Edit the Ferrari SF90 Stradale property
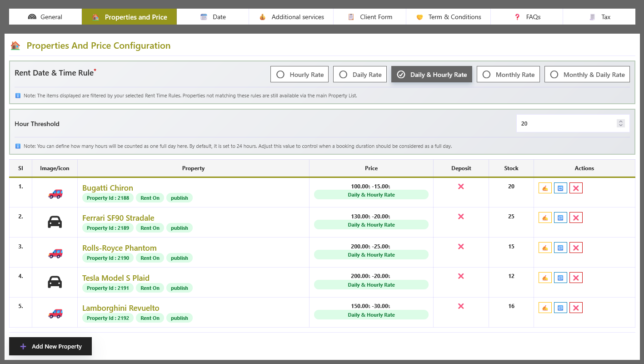Image resolution: width=644 pixels, height=364 pixels. pyautogui.click(x=545, y=218)
